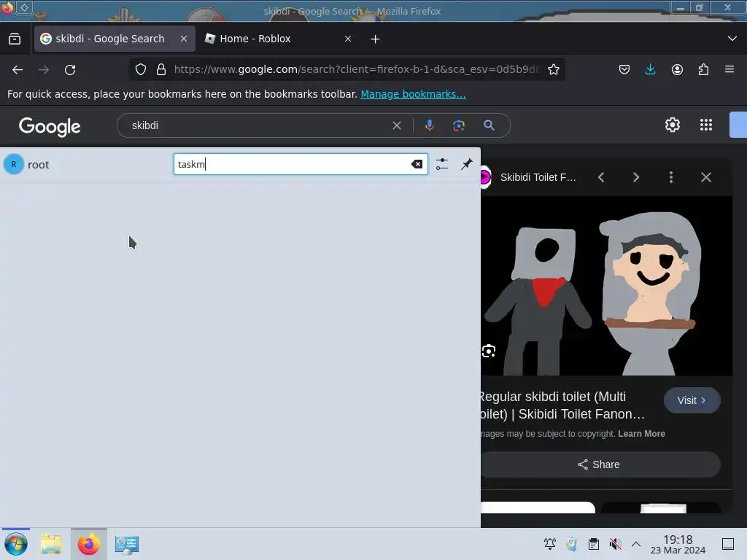The width and height of the screenshot is (747, 560).
Task: Open file manager from taskbar
Action: [51, 544]
